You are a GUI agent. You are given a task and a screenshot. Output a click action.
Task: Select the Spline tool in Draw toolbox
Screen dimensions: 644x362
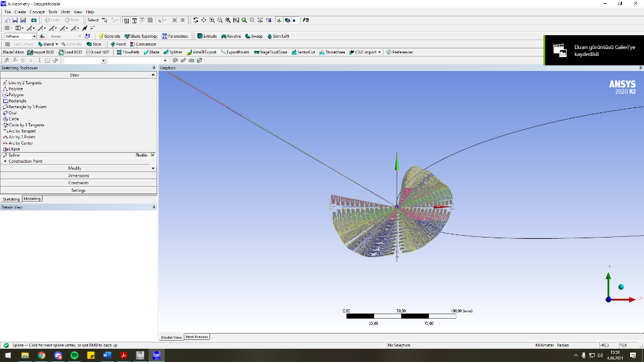pos(14,155)
